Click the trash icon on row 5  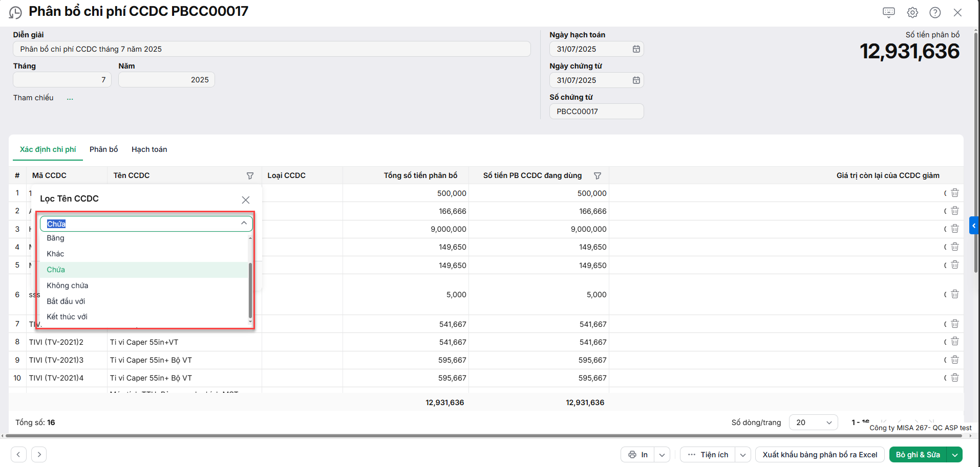tap(955, 265)
